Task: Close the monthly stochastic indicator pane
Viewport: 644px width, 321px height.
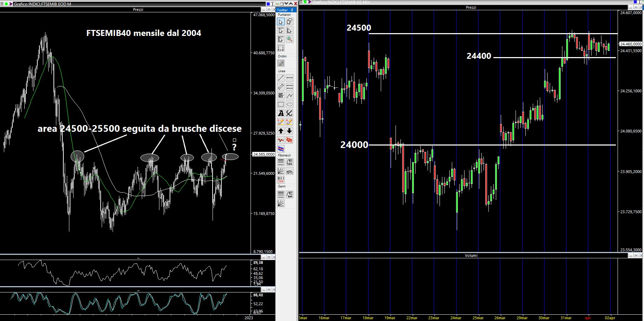Action: [x=273, y=290]
